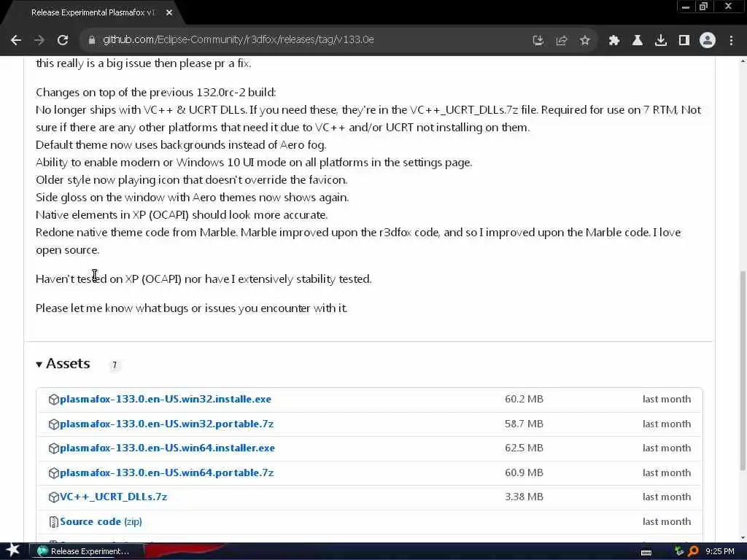The width and height of the screenshot is (747, 560).
Task: Click the install app icon in address bar
Action: (x=538, y=41)
